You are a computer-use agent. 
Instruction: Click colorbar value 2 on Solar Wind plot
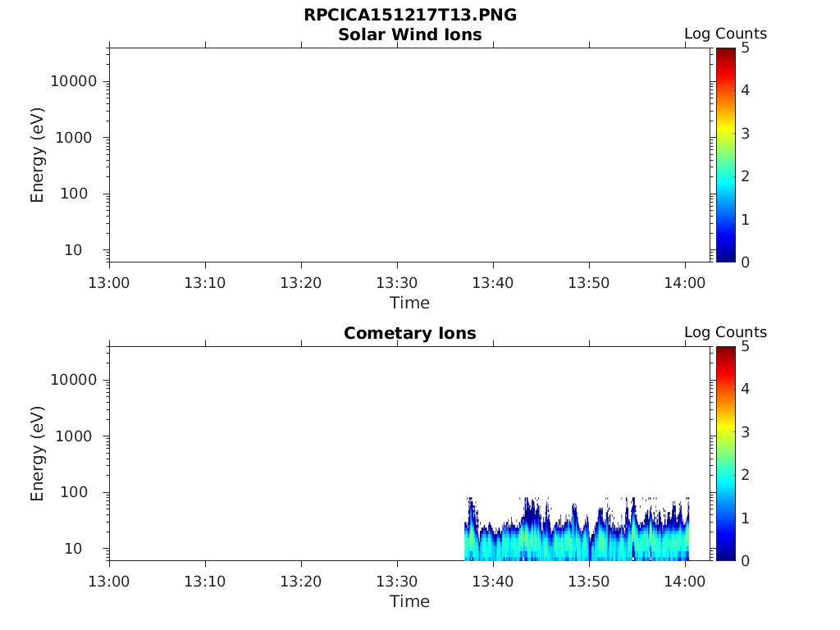[745, 176]
